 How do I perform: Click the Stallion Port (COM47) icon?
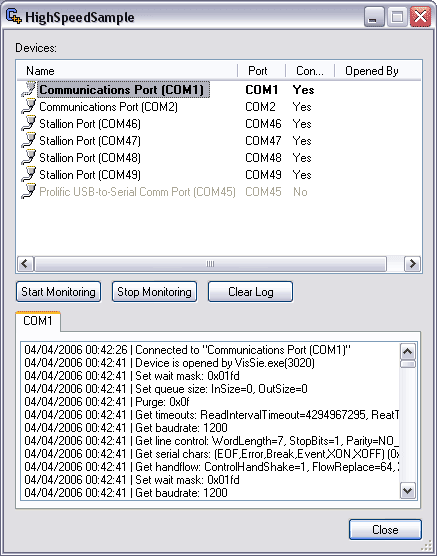[28, 140]
